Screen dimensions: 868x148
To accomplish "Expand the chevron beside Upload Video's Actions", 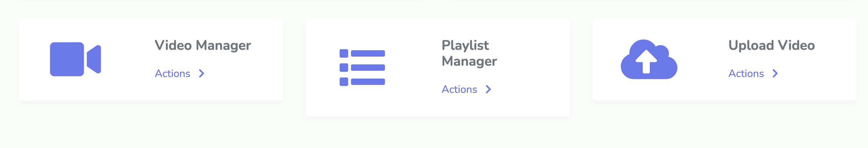I will click(x=775, y=73).
